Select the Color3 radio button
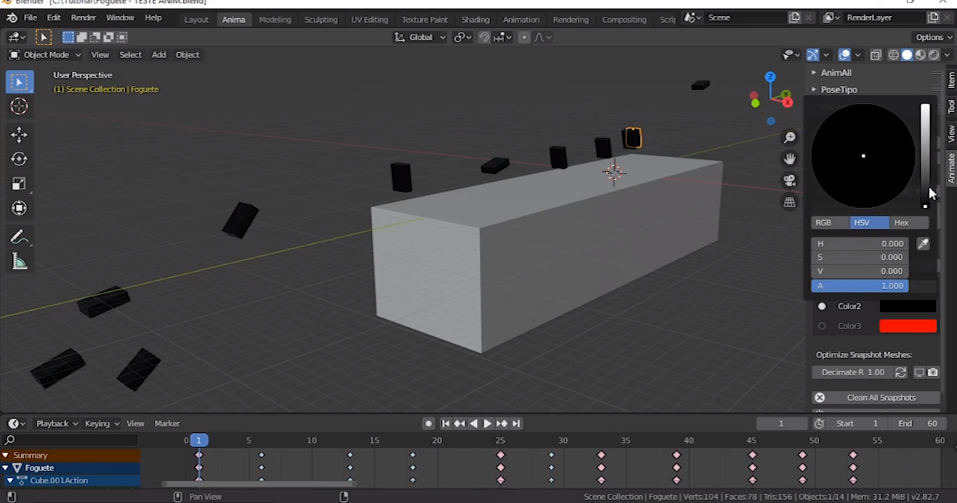 click(x=822, y=326)
